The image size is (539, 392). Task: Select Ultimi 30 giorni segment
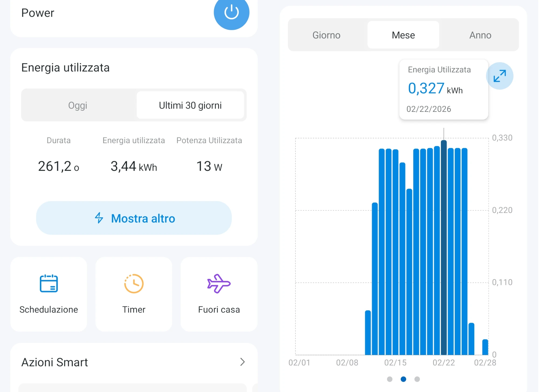(190, 105)
